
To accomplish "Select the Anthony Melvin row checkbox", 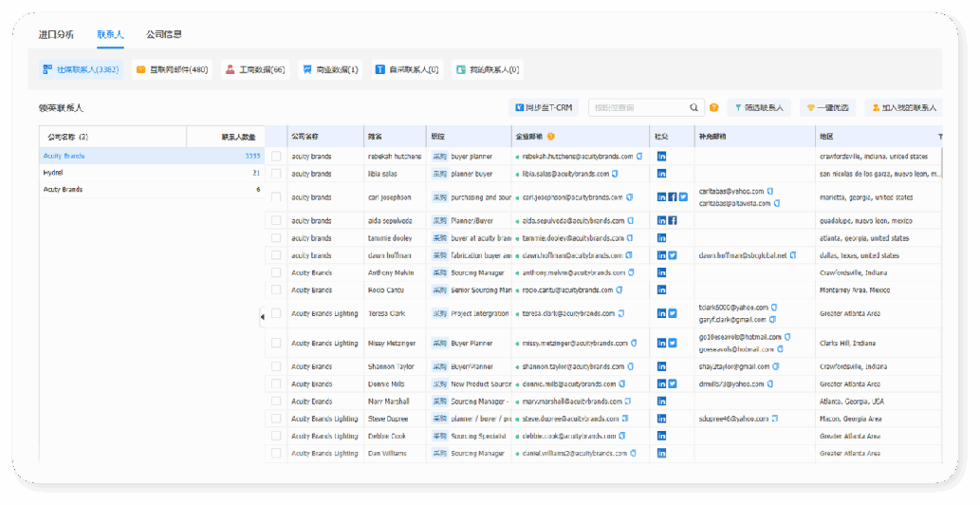I will pyautogui.click(x=276, y=272).
